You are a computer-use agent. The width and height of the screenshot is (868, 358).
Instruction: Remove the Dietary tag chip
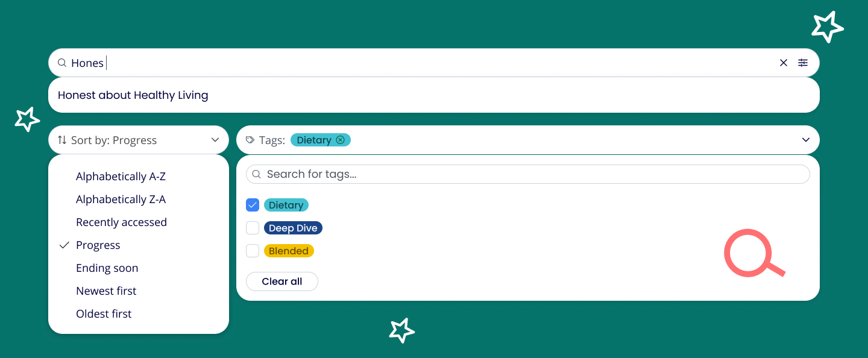[340, 140]
